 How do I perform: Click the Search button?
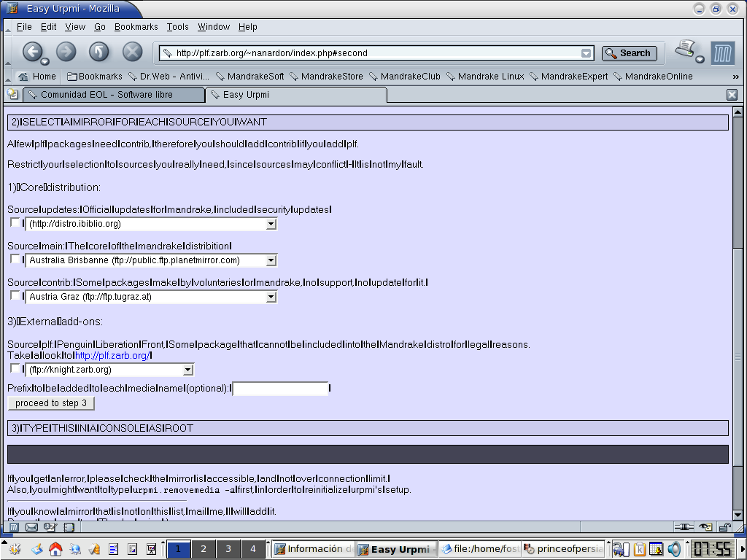[x=630, y=53]
